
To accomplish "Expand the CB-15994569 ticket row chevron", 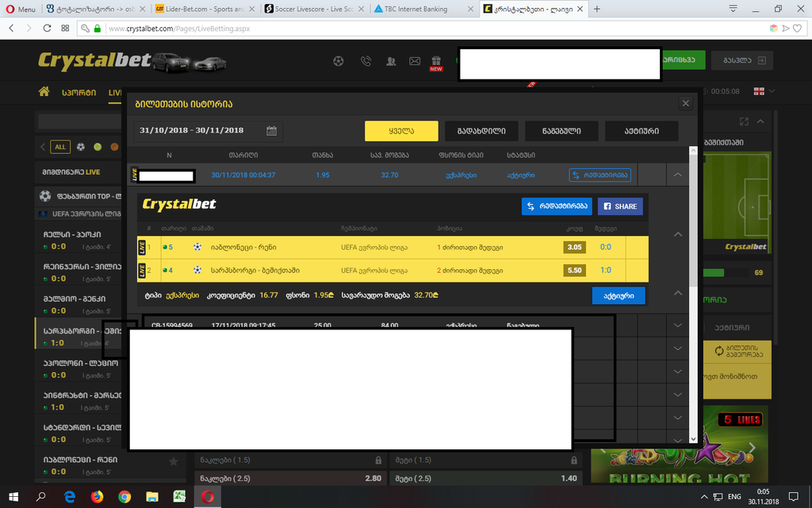I will [x=678, y=325].
